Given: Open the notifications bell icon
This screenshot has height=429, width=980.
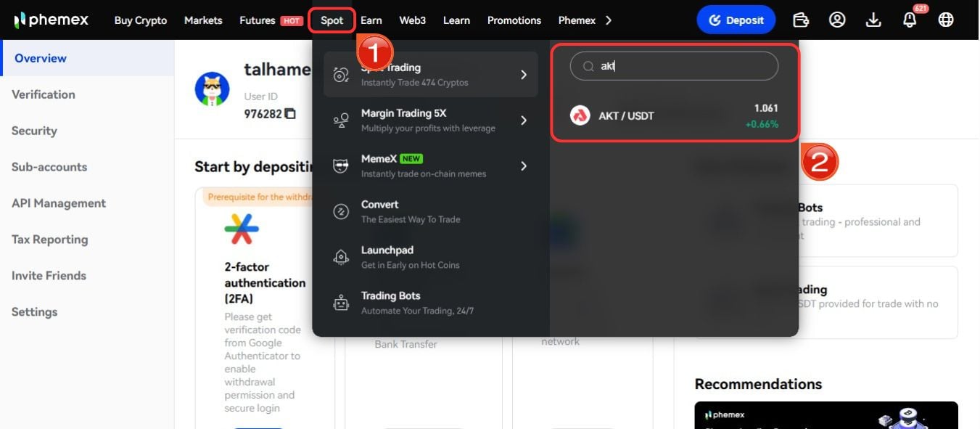Looking at the screenshot, I should point(910,20).
